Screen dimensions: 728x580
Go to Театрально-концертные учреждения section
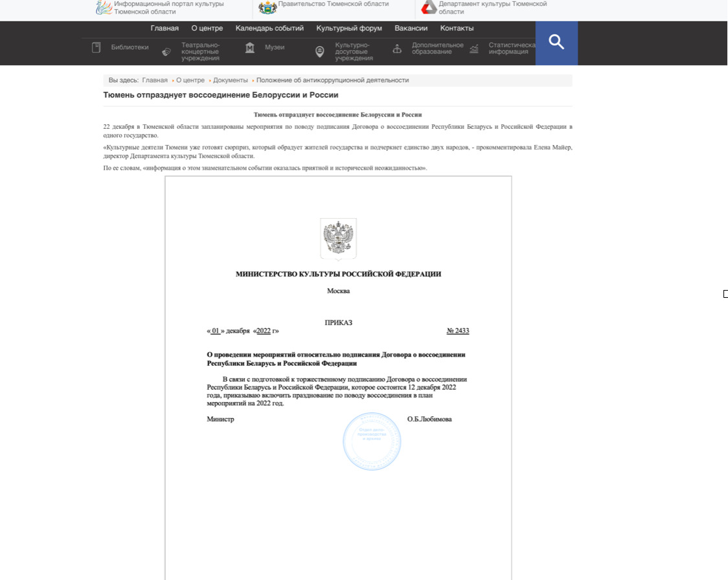(x=201, y=52)
